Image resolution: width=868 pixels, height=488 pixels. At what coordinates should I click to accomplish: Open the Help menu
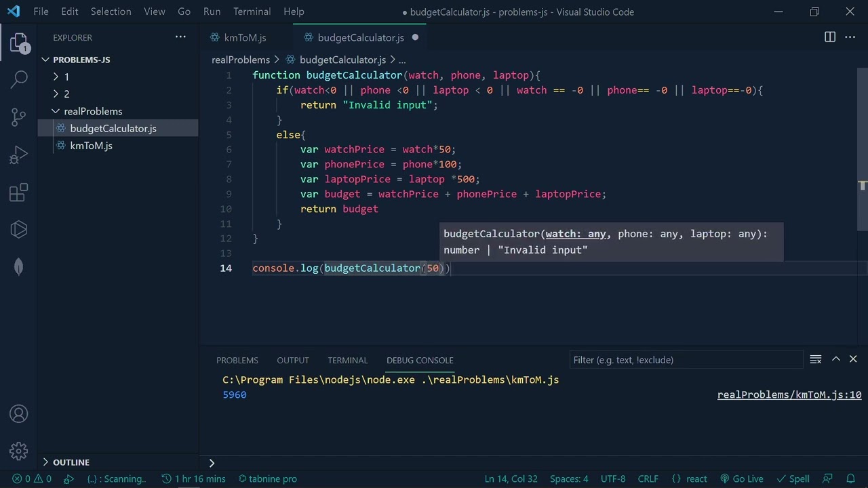[x=294, y=12]
